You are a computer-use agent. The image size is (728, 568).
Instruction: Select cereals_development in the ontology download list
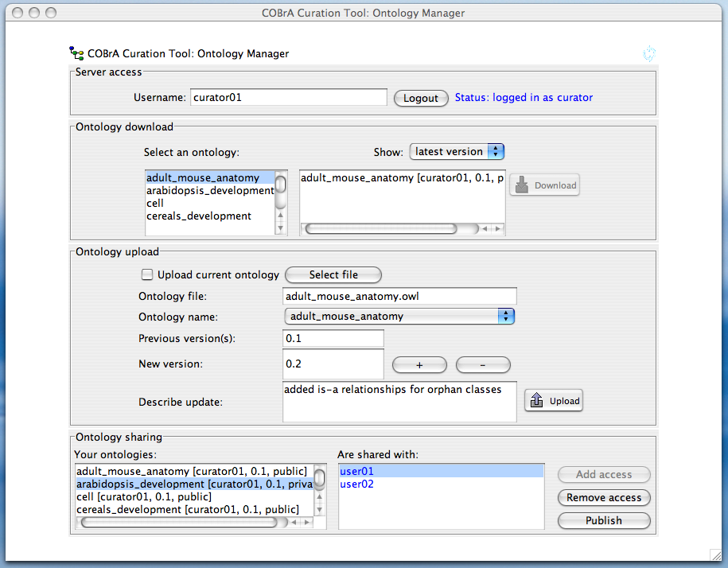click(x=199, y=216)
